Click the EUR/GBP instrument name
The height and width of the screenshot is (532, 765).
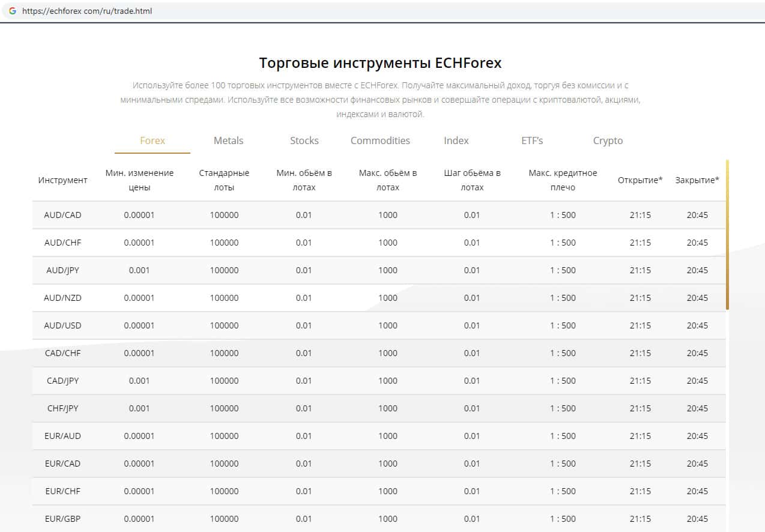(62, 519)
